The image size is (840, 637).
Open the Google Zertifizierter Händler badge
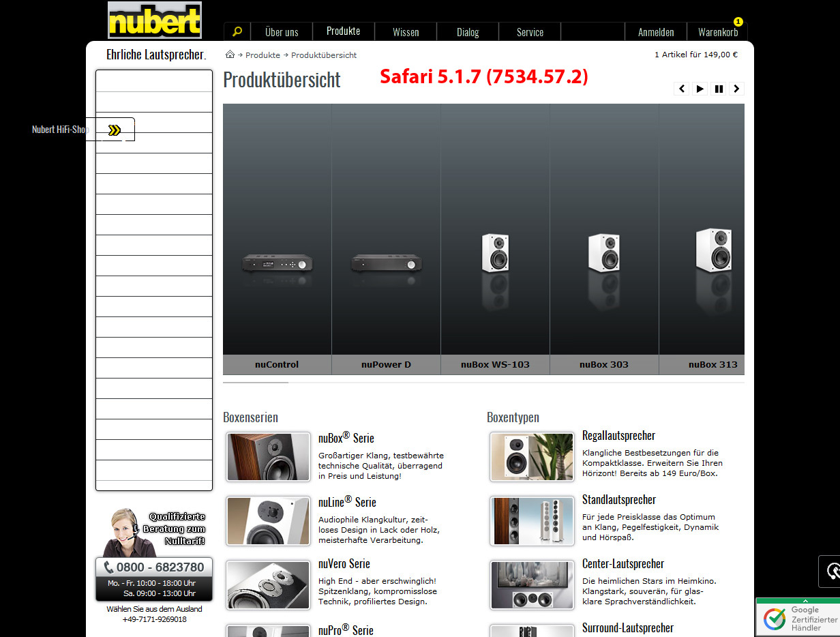(798, 618)
